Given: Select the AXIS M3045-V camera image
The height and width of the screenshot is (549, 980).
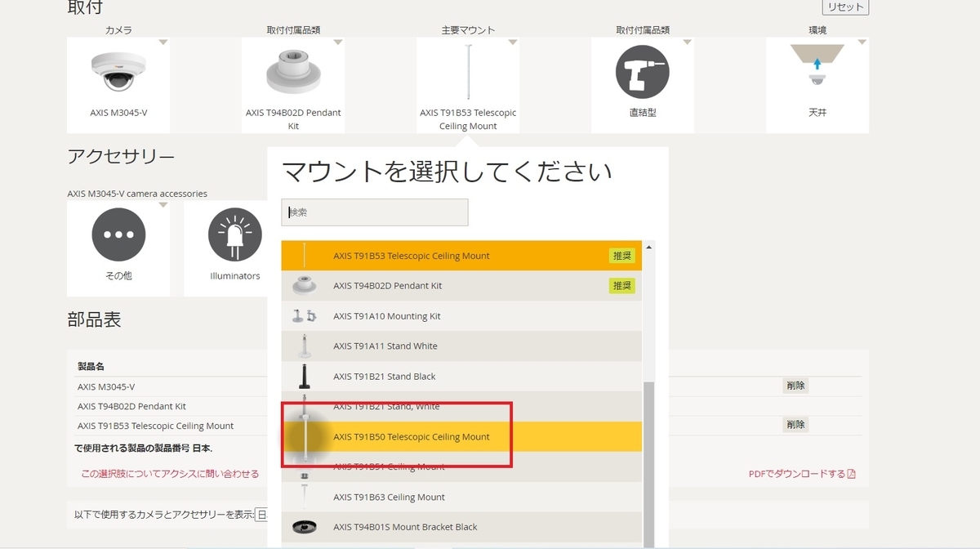Looking at the screenshot, I should point(118,72).
